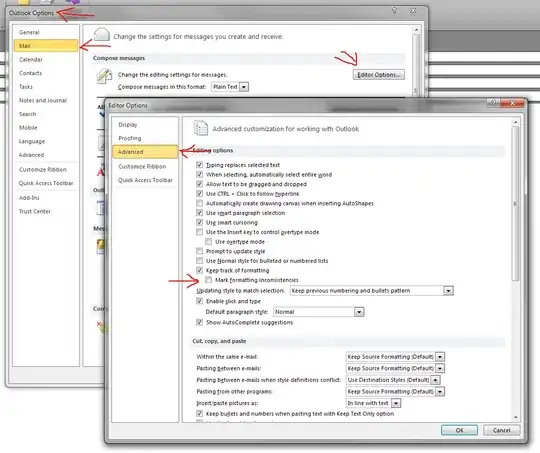This screenshot has width=540, height=453.
Task: Click OK in Editor Options dialog
Action: [x=459, y=430]
